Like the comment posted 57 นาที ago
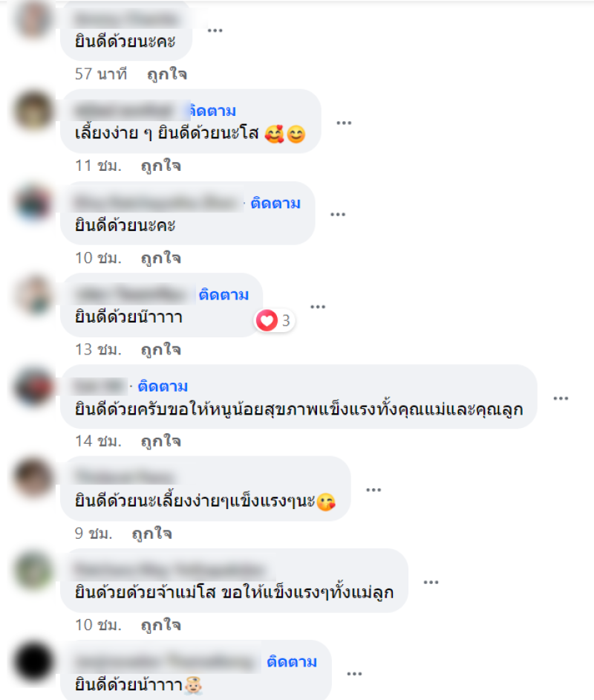 [167, 74]
